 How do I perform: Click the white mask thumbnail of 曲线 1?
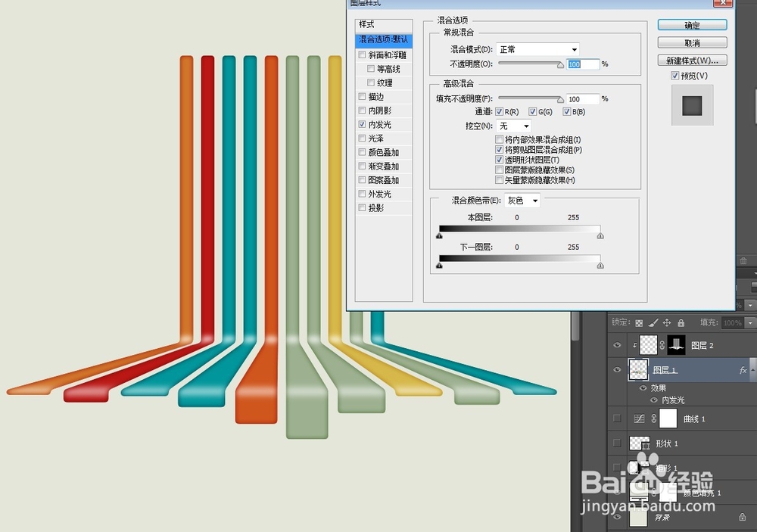pos(668,418)
